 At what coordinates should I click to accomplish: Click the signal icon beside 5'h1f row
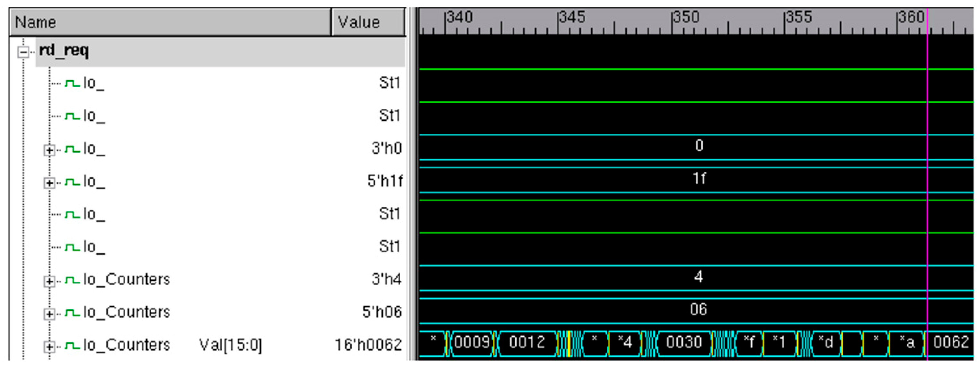pos(72,181)
